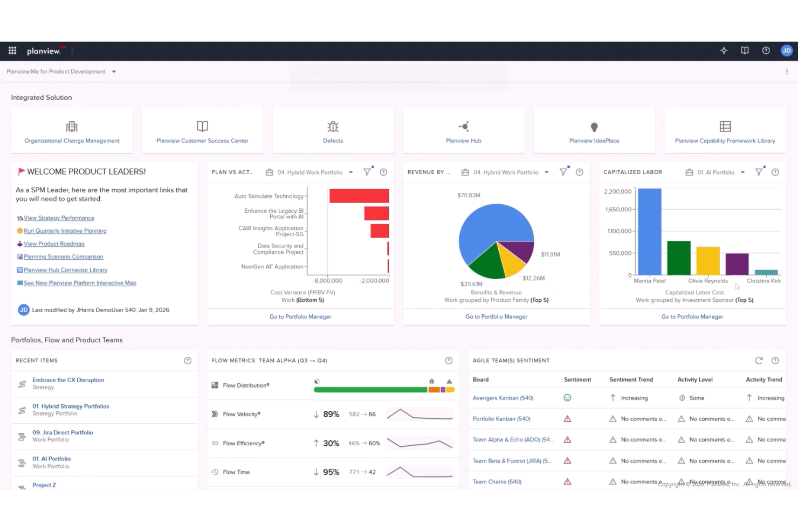The image size is (798, 532).
Task: Go to Portfolio Manager from Plan vs Act
Action: [x=300, y=317]
